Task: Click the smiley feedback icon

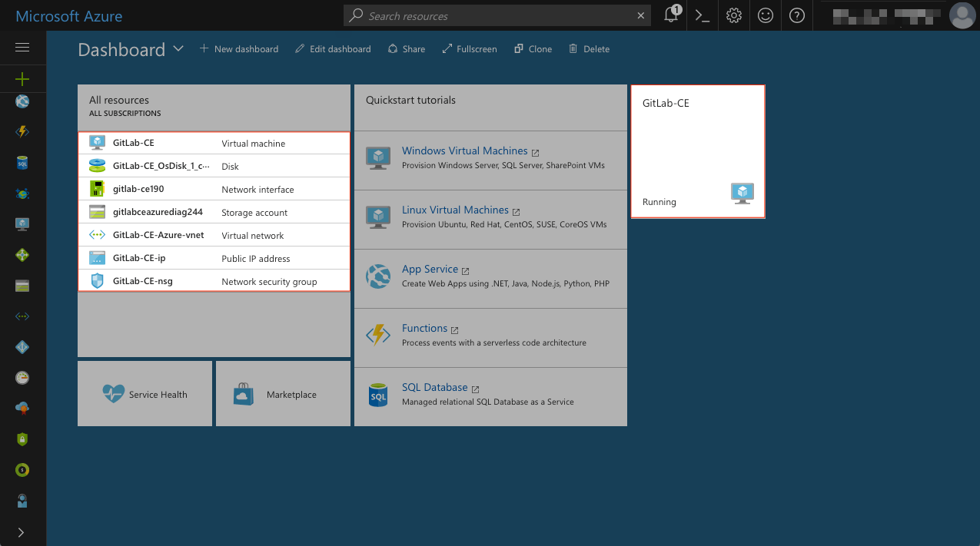Action: (765, 15)
